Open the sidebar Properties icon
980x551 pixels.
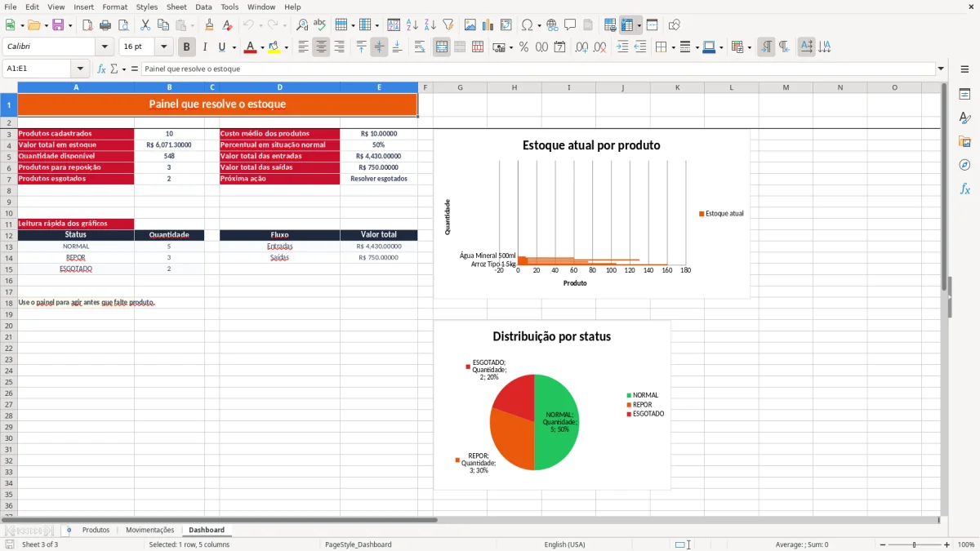point(964,94)
